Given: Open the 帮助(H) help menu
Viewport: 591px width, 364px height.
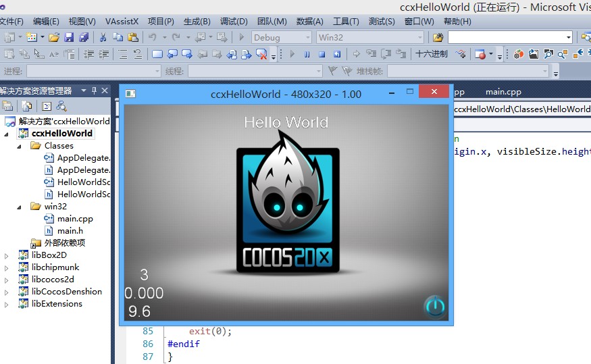Looking at the screenshot, I should (457, 22).
